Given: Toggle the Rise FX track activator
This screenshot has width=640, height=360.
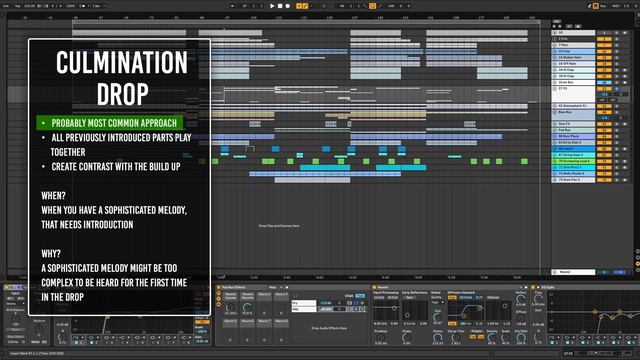Looking at the screenshot, I should 604,124.
